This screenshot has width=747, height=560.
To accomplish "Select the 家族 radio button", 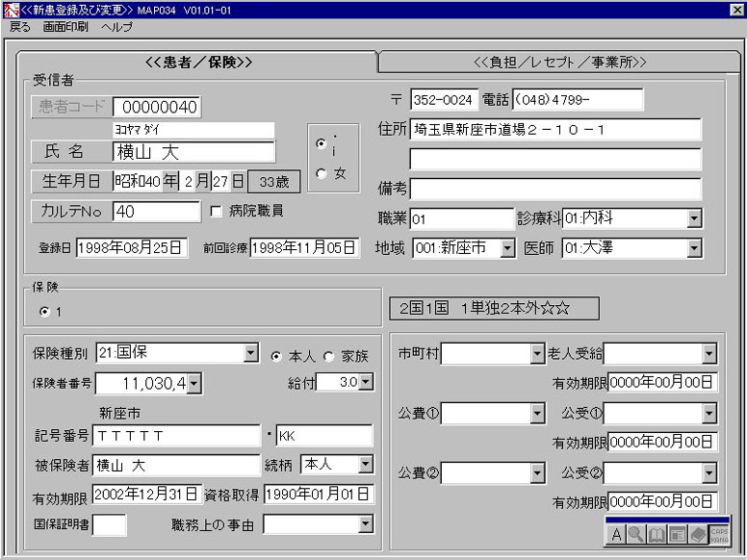I will point(327,356).
